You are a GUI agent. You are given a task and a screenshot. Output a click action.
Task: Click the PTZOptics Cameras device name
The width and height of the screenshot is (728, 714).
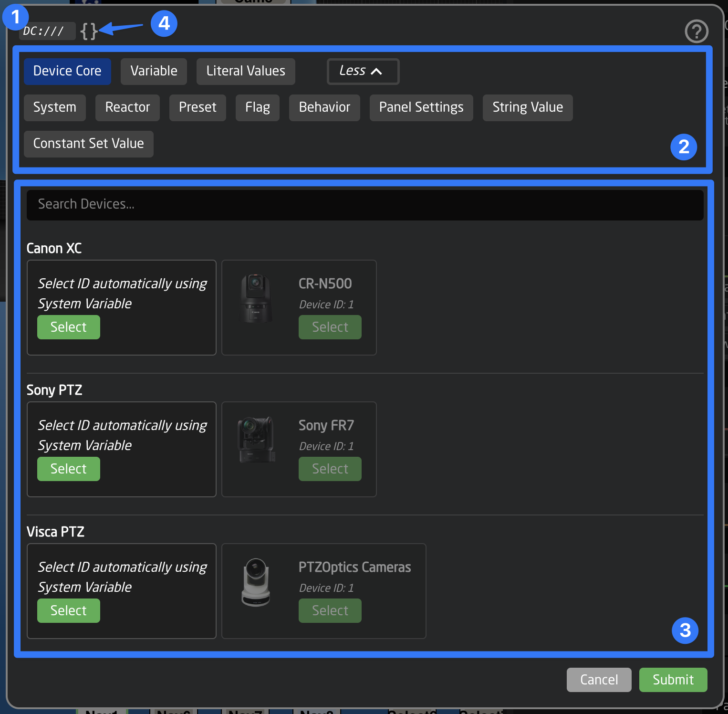click(355, 567)
